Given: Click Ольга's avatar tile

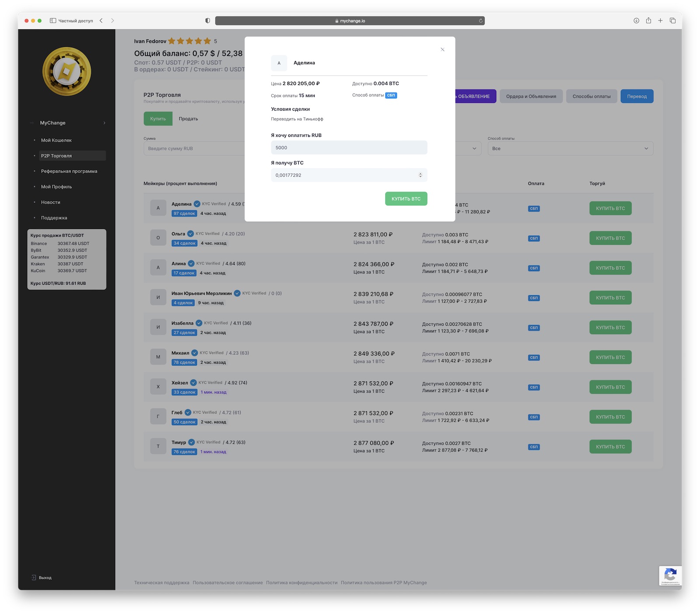Looking at the screenshot, I should (x=158, y=238).
